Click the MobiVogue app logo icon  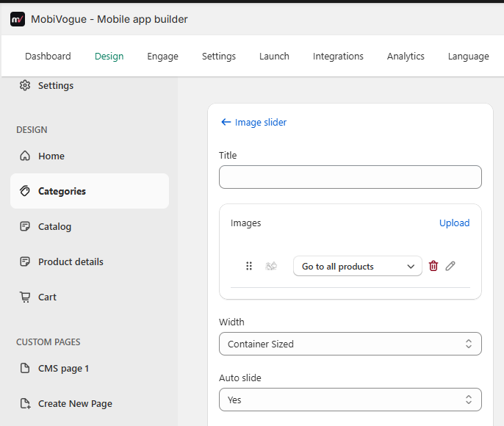click(x=18, y=19)
